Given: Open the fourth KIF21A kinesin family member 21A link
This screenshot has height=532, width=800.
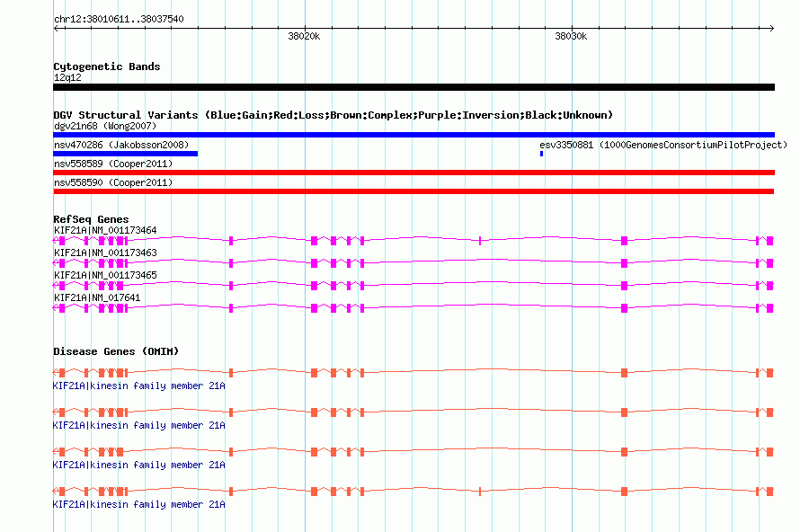Looking at the screenshot, I should tap(138, 504).
